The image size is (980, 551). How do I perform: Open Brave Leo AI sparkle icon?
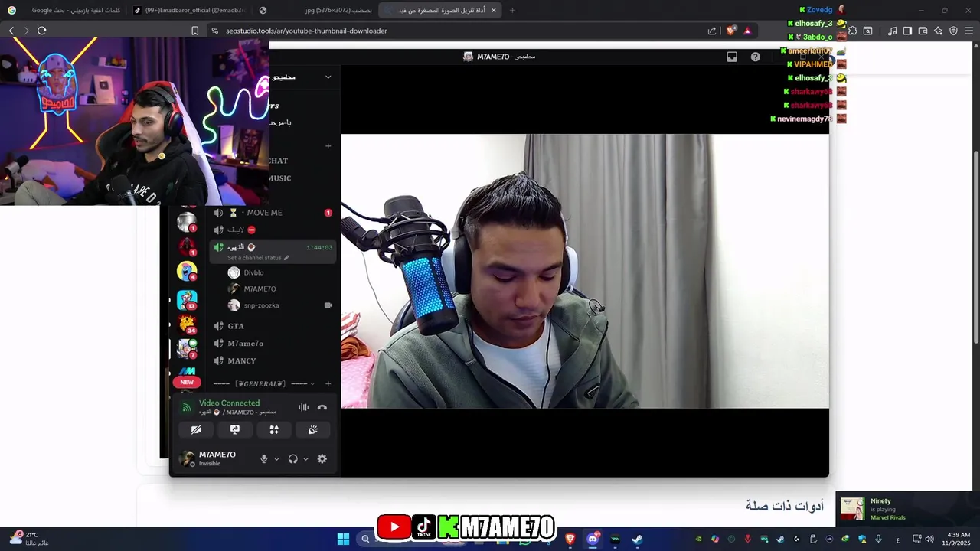point(938,31)
